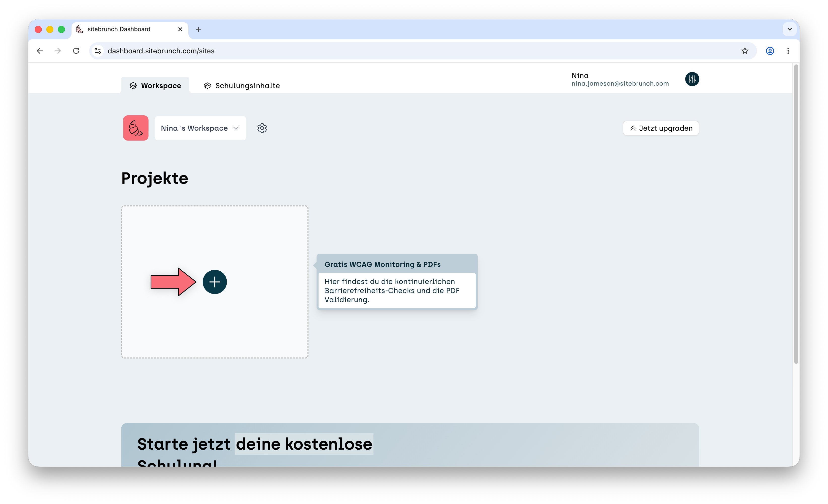
Task: Open the Chrome profile icon
Action: 770,51
